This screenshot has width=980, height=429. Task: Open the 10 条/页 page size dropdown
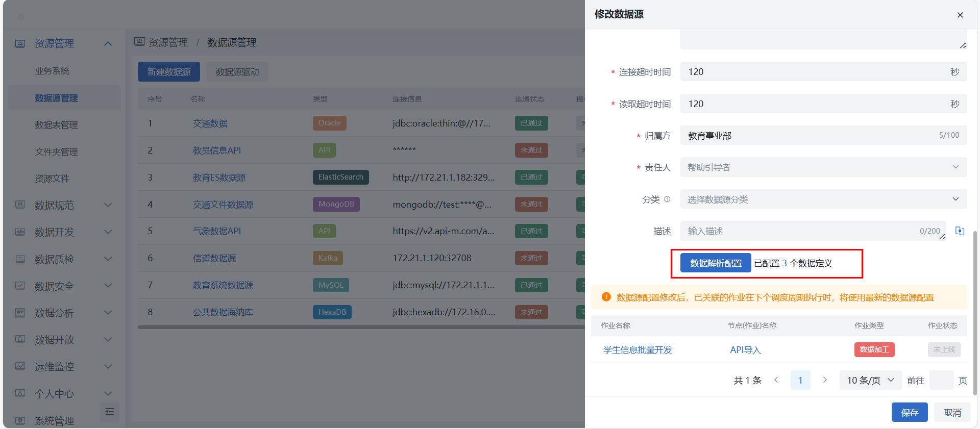pos(871,380)
